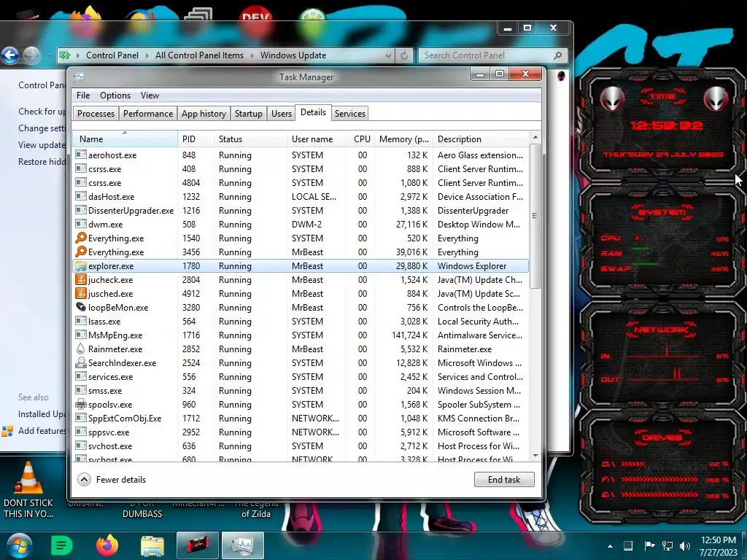The height and width of the screenshot is (560, 747).
Task: Switch to the Services tab
Action: click(350, 113)
